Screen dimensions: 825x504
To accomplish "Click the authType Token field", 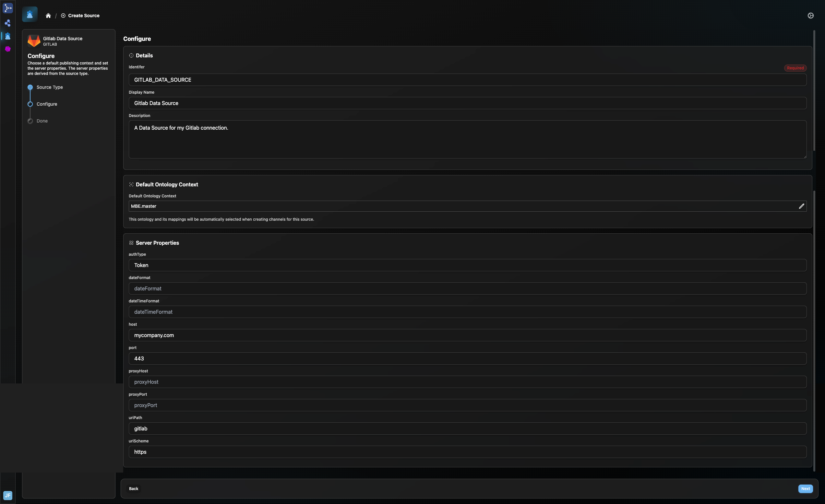I will click(x=467, y=265).
